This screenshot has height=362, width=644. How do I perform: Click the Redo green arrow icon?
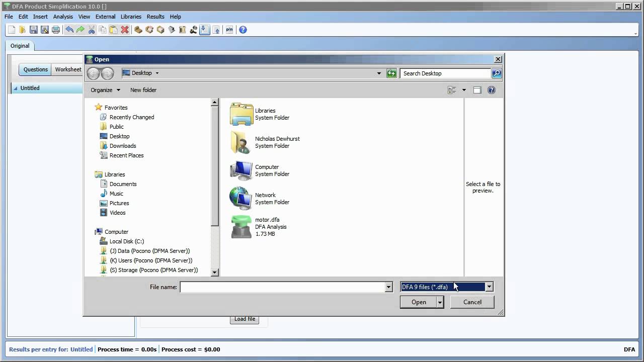tap(80, 30)
